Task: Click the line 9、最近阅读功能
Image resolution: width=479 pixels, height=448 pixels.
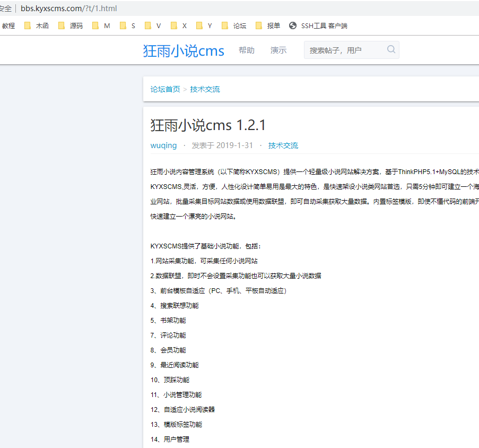Action: click(175, 365)
